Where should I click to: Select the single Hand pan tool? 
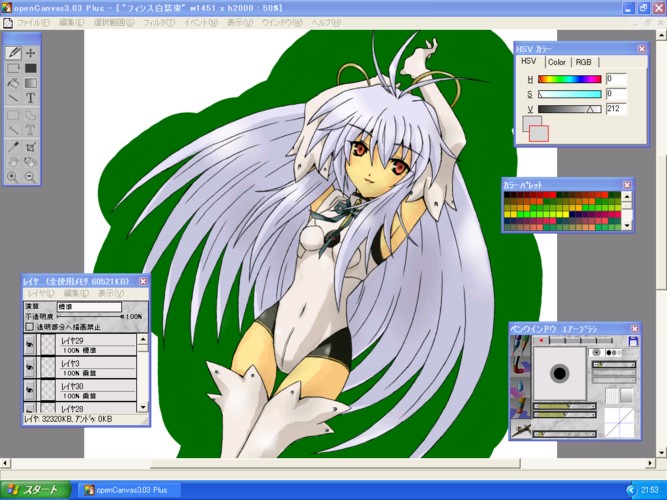[x=14, y=162]
